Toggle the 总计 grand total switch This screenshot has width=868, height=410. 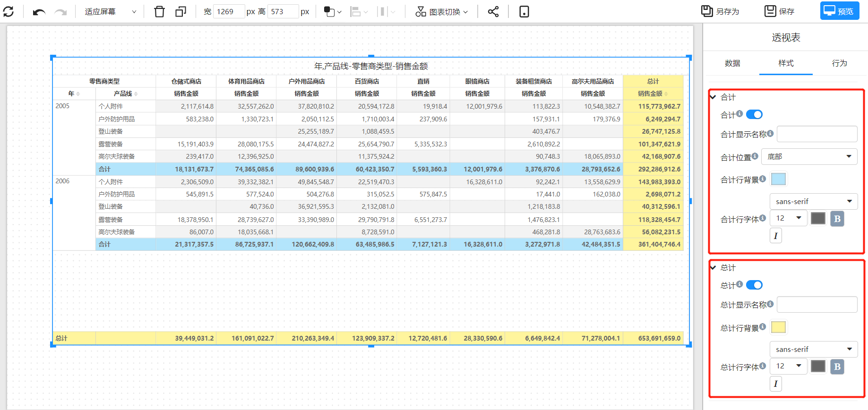(x=754, y=285)
